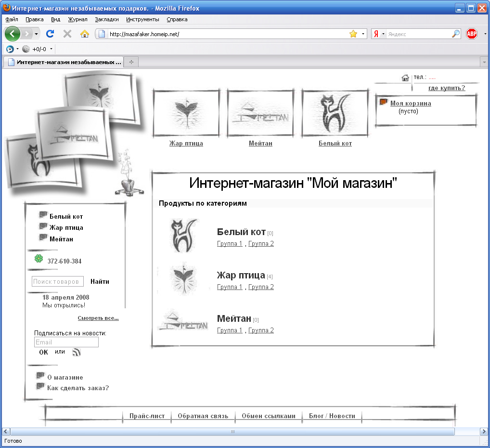Open the Обратная связь footer link
The width and height of the screenshot is (490, 448).
point(203,416)
